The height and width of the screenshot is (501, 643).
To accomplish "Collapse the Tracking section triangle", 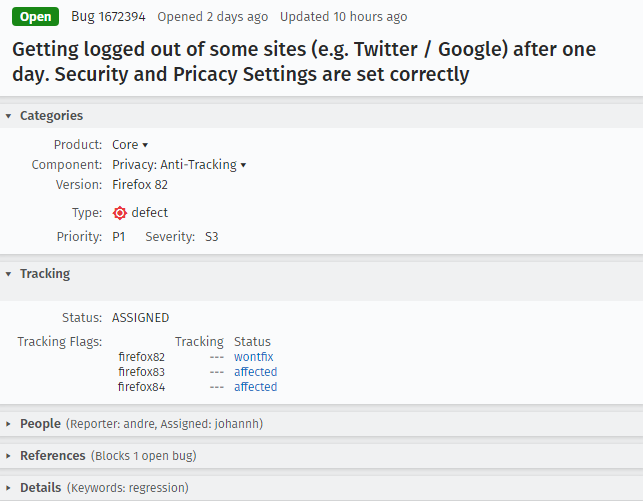I will [x=9, y=274].
